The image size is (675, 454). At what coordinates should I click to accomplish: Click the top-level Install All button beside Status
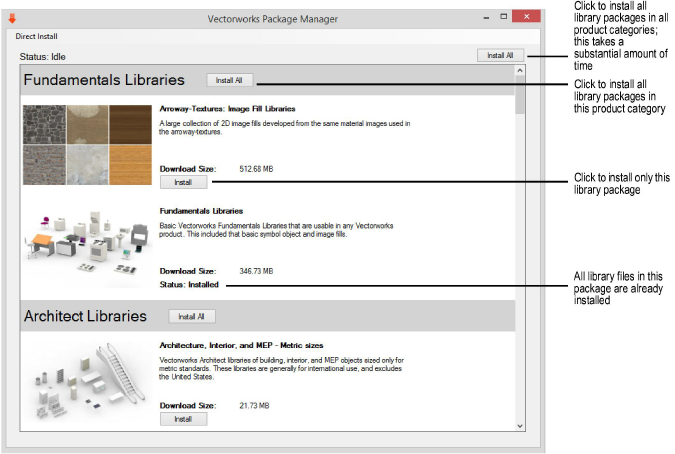tap(500, 56)
